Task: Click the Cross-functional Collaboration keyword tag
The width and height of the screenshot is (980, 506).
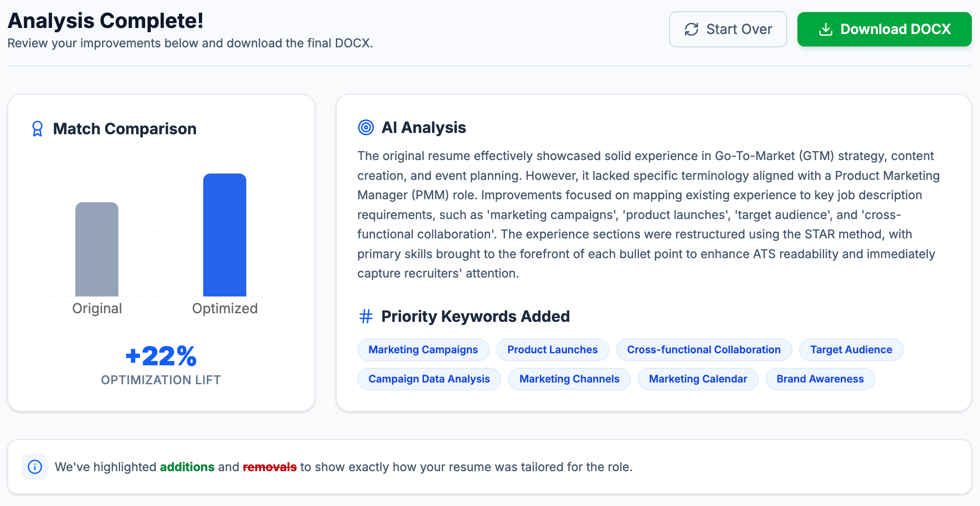Action: pyautogui.click(x=704, y=350)
